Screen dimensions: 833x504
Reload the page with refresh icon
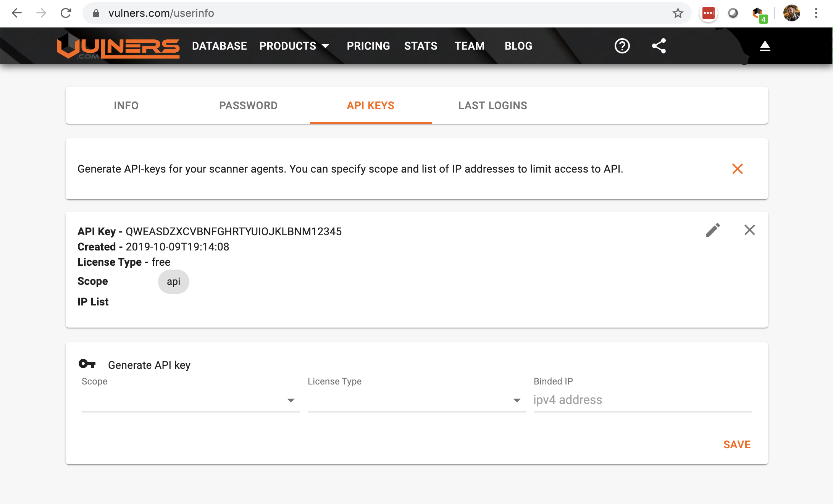66,13
